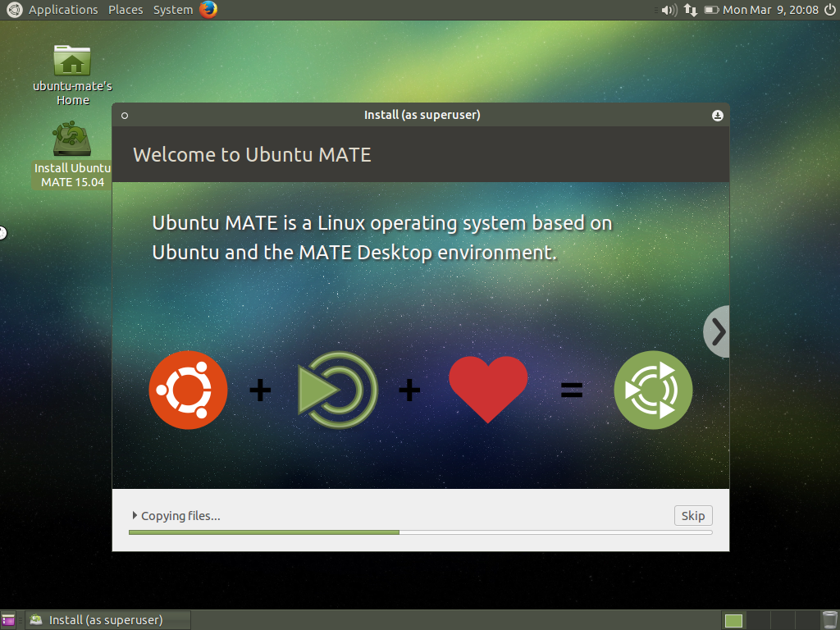Viewport: 840px width, 630px height.
Task: Click the installation progress bar
Action: pos(421,532)
